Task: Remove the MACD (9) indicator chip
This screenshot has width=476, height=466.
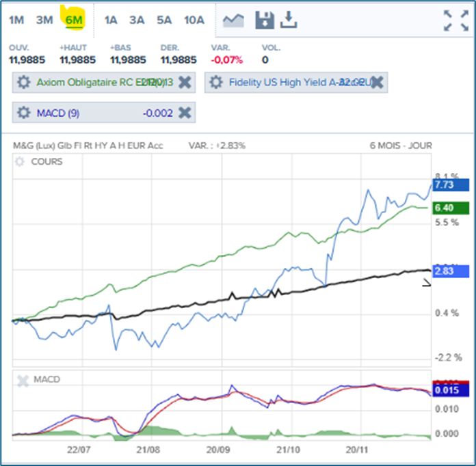Action: click(x=184, y=113)
